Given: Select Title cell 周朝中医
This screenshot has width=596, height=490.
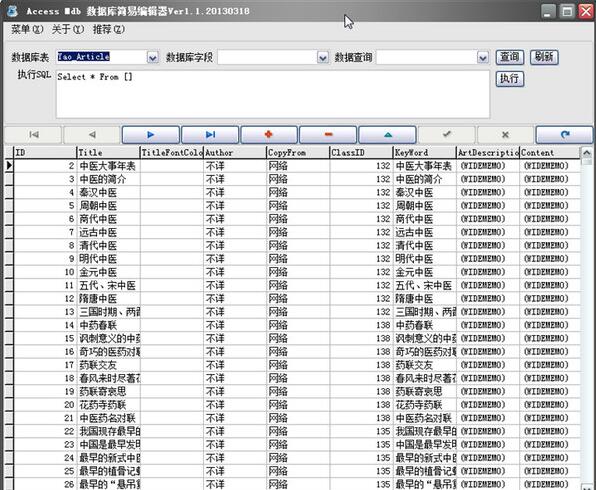Looking at the screenshot, I should coord(108,206).
